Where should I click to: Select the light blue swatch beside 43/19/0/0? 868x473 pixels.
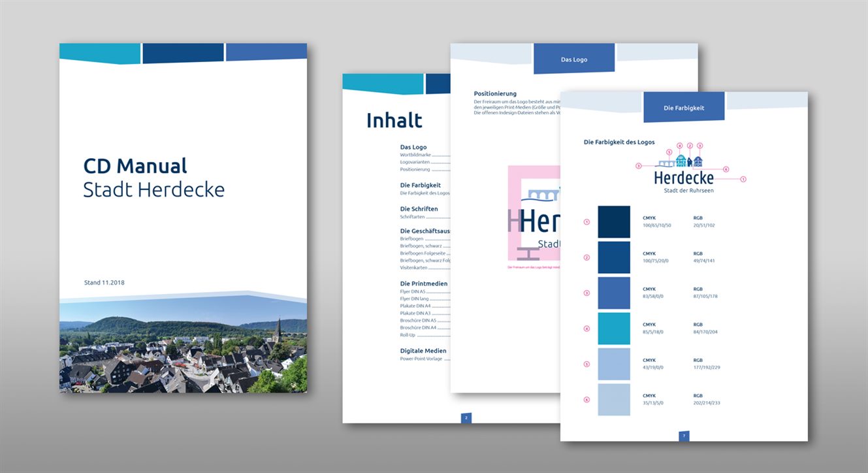tap(614, 364)
